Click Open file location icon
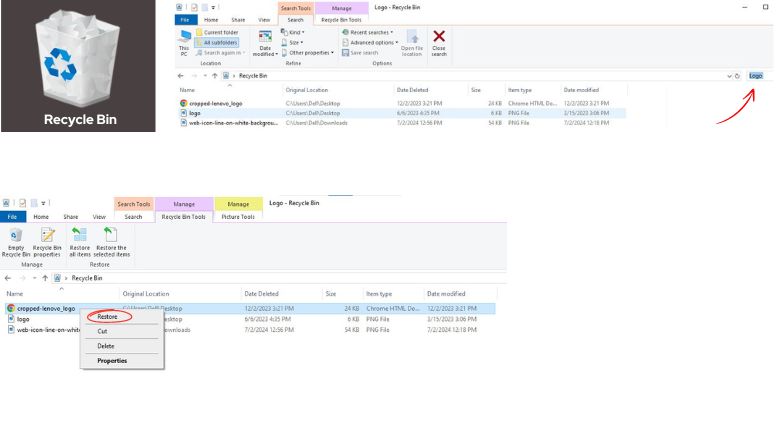Image resolution: width=780 pixels, height=440 pixels. coord(412,37)
